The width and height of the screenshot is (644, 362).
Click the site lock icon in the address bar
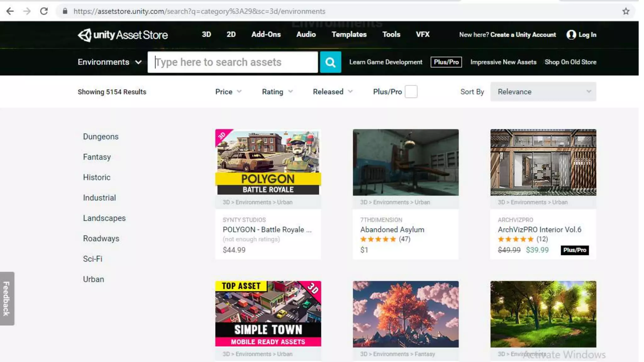pyautogui.click(x=65, y=11)
